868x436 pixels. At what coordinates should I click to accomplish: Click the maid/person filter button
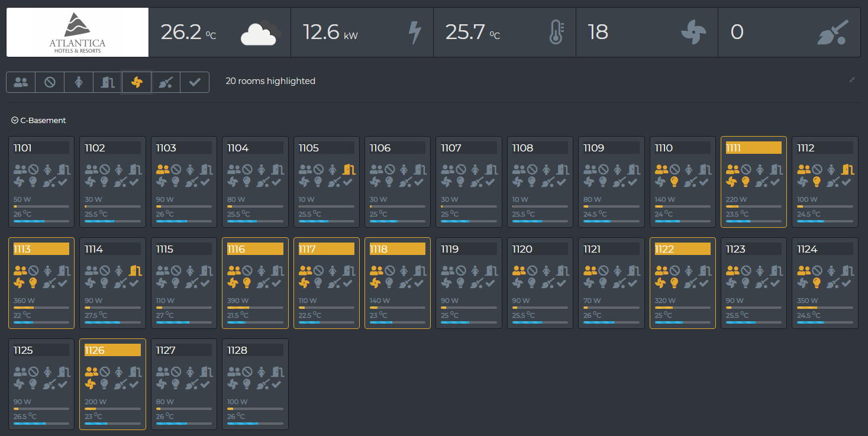point(79,83)
